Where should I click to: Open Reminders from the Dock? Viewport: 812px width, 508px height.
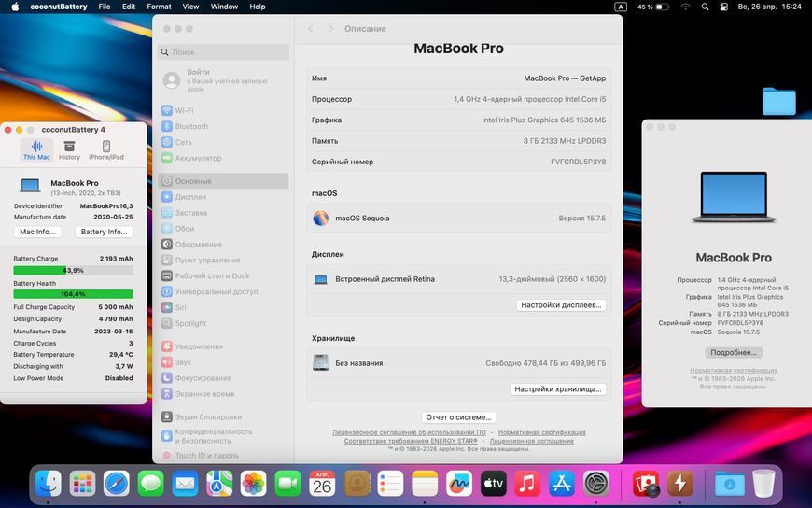[x=390, y=484]
